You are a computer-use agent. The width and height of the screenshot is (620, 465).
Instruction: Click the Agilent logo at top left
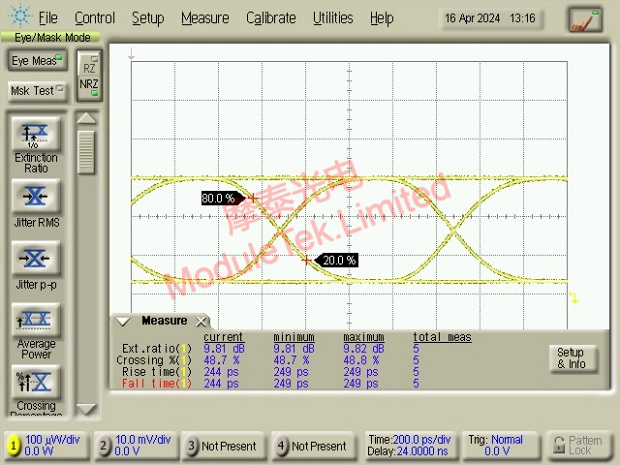point(20,15)
